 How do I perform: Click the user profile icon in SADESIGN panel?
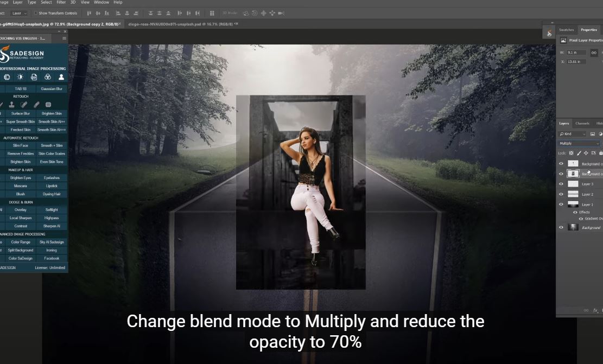(x=61, y=78)
